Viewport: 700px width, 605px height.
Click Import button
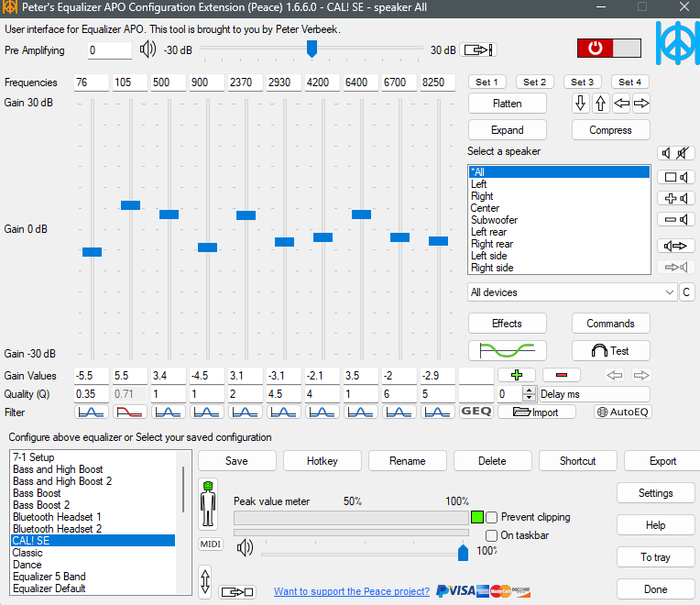click(537, 412)
